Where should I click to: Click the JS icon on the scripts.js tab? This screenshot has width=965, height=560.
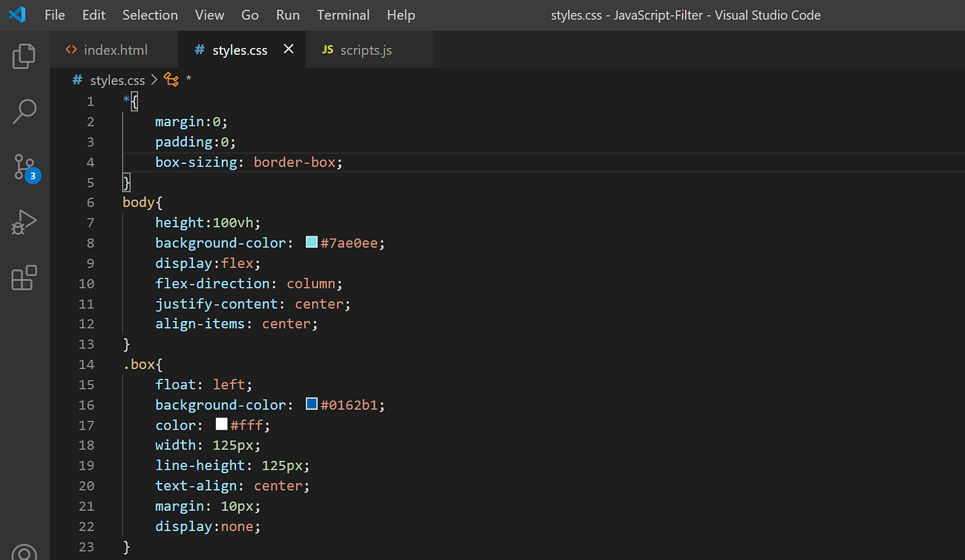pos(328,50)
